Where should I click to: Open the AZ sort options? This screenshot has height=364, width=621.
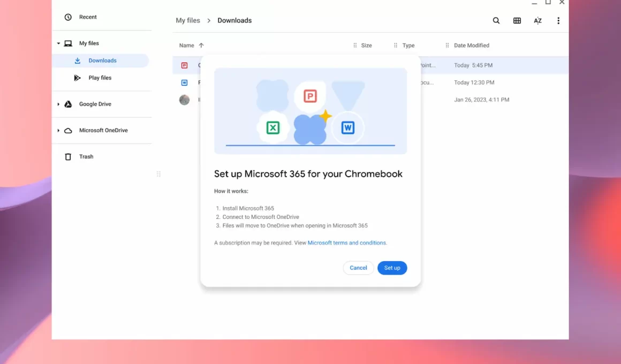pyautogui.click(x=537, y=21)
